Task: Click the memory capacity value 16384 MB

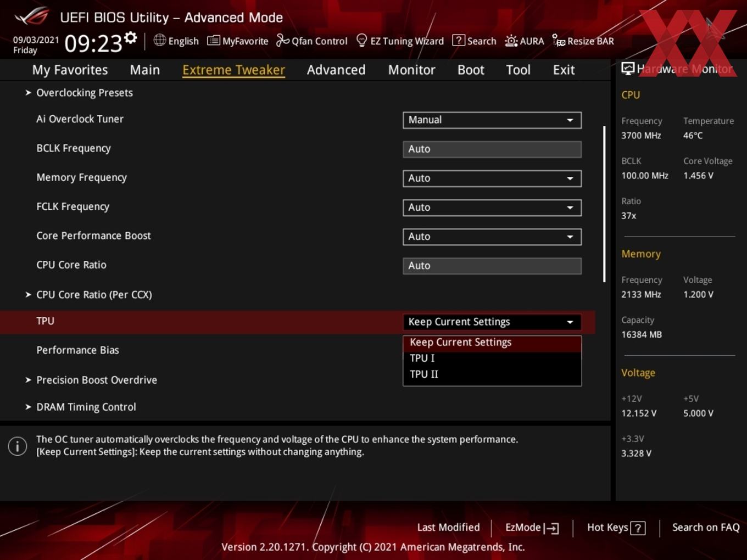Action: (x=641, y=334)
